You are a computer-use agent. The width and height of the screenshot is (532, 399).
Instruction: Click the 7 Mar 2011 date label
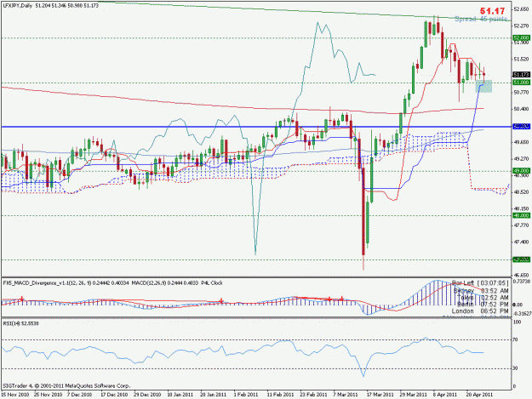(346, 395)
